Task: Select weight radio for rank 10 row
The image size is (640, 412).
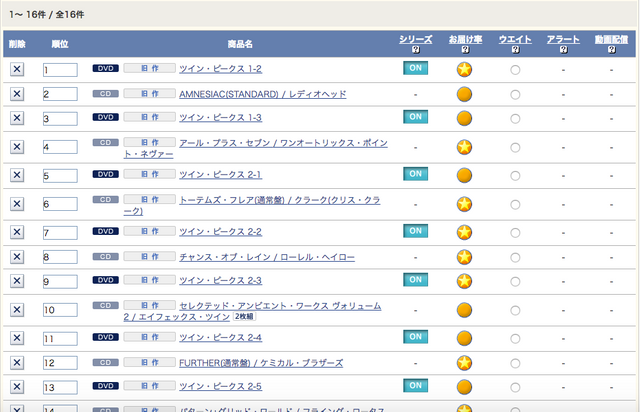Action: (x=515, y=310)
